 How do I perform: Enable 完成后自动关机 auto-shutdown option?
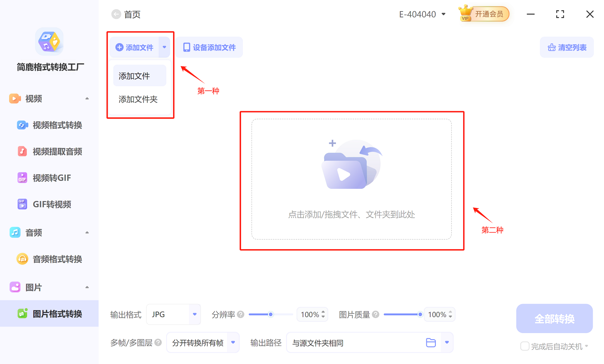pyautogui.click(x=525, y=346)
